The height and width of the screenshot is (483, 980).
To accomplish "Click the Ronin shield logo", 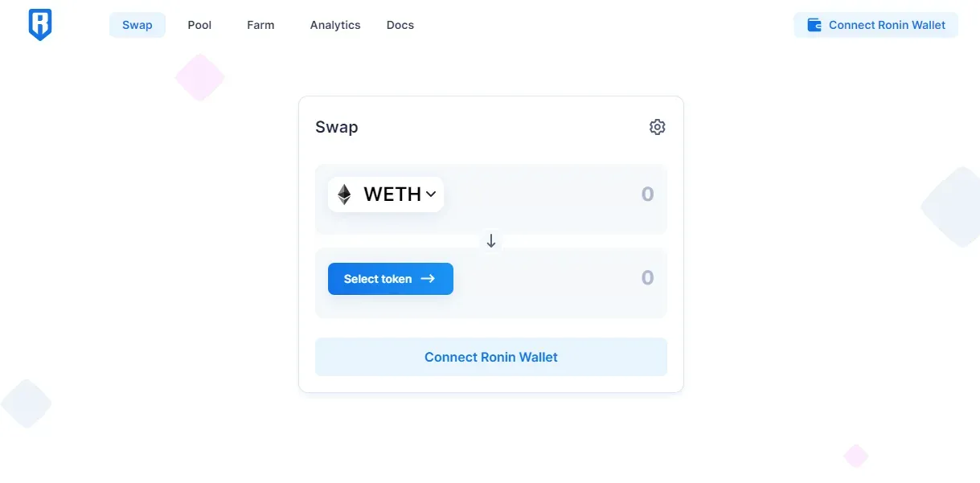I will click(39, 25).
